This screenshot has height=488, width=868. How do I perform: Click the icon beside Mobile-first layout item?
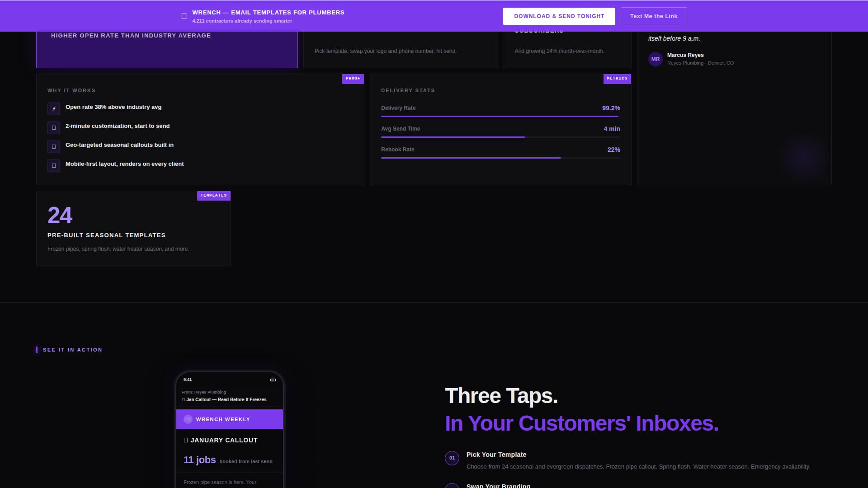click(x=54, y=165)
